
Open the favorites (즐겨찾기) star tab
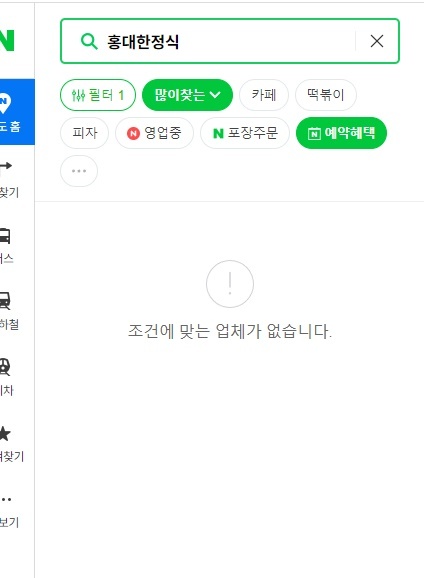(x=11, y=443)
